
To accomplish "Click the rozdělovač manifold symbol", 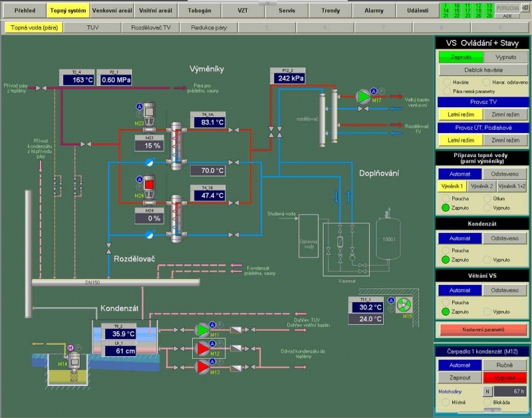I will pyautogui.click(x=328, y=118).
